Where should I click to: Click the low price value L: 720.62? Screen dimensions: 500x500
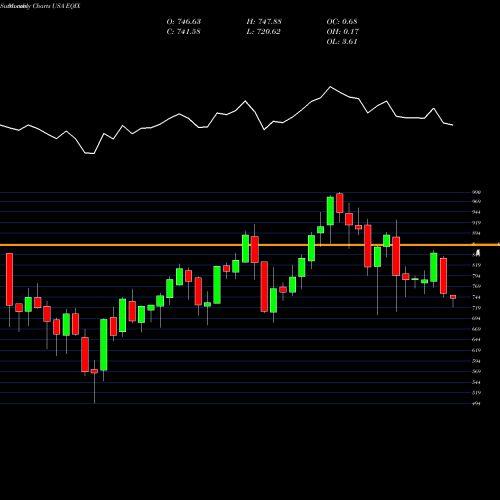[x=263, y=32]
